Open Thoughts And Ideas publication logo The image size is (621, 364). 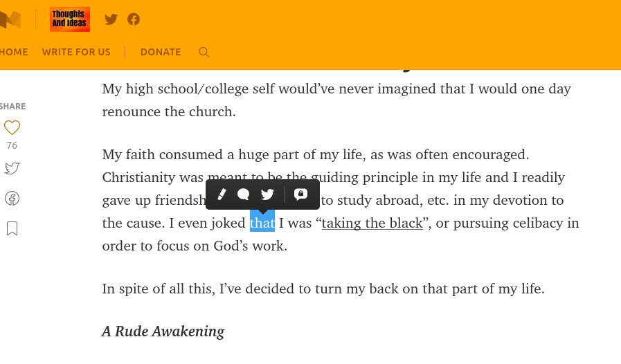click(x=70, y=19)
